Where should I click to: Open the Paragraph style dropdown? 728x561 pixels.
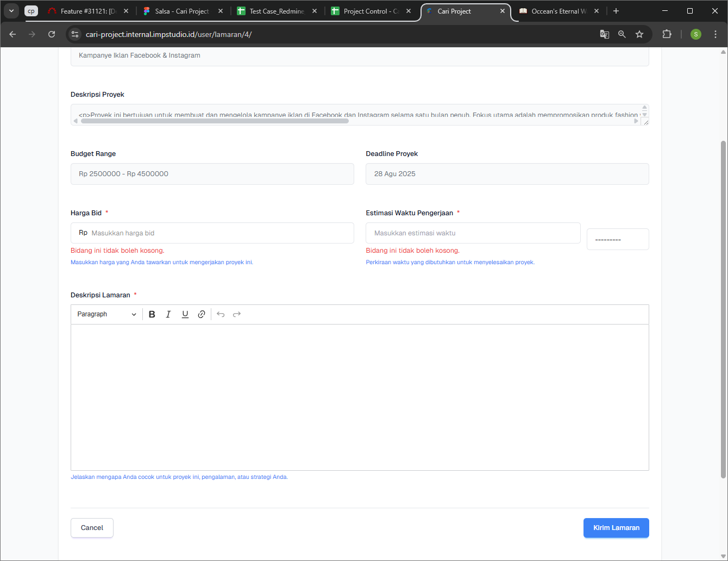point(106,314)
